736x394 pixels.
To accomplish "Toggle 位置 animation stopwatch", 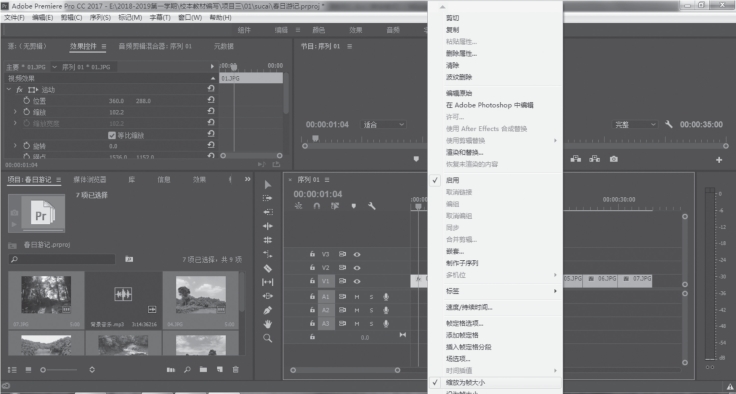I will (x=26, y=100).
